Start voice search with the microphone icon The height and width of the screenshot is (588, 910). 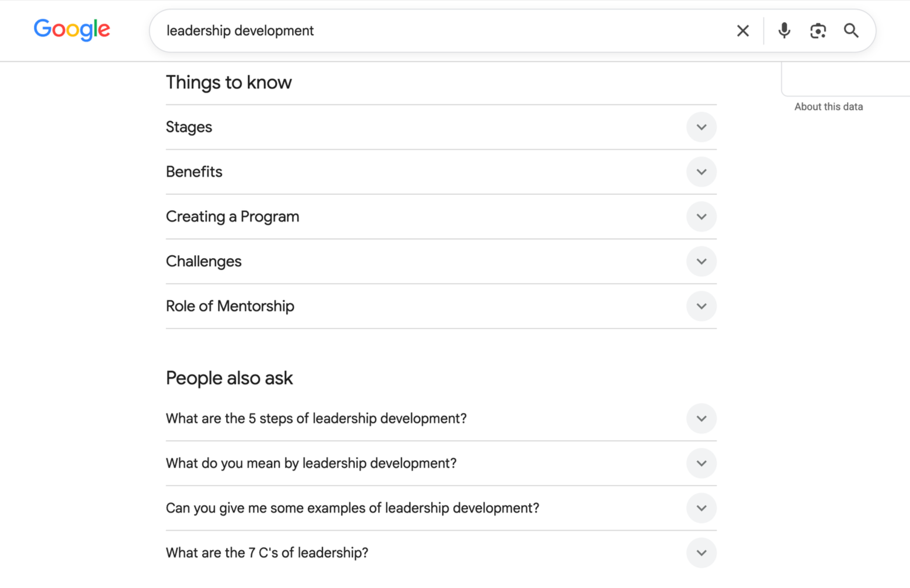click(784, 30)
